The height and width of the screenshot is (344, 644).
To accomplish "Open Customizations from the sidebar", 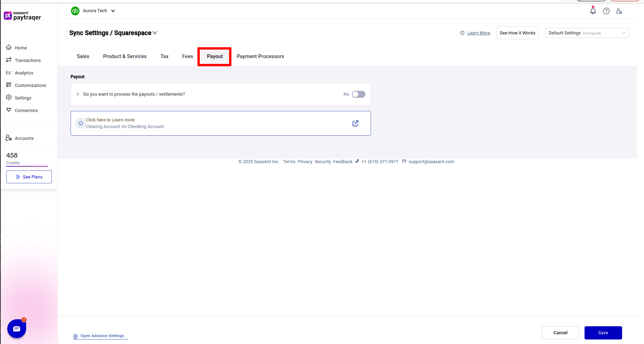I will pos(30,85).
